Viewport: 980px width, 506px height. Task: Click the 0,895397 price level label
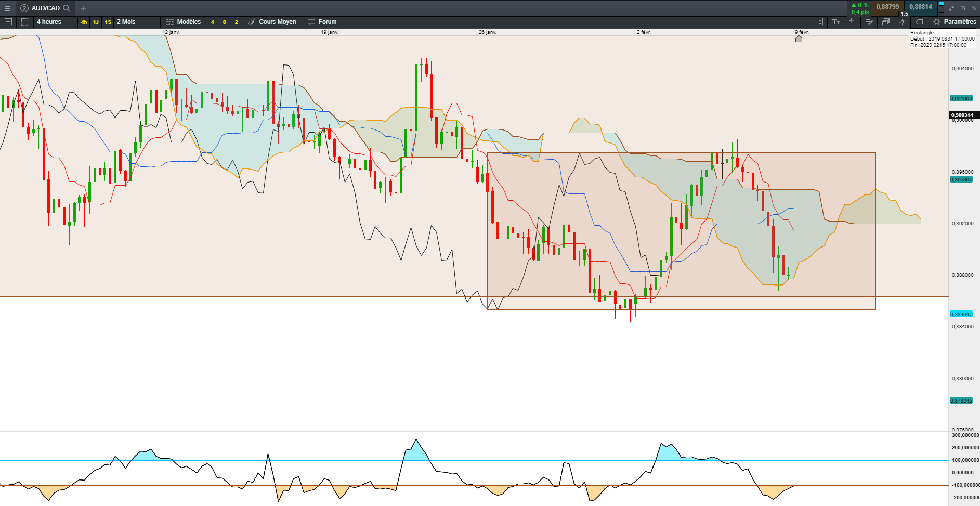click(961, 179)
